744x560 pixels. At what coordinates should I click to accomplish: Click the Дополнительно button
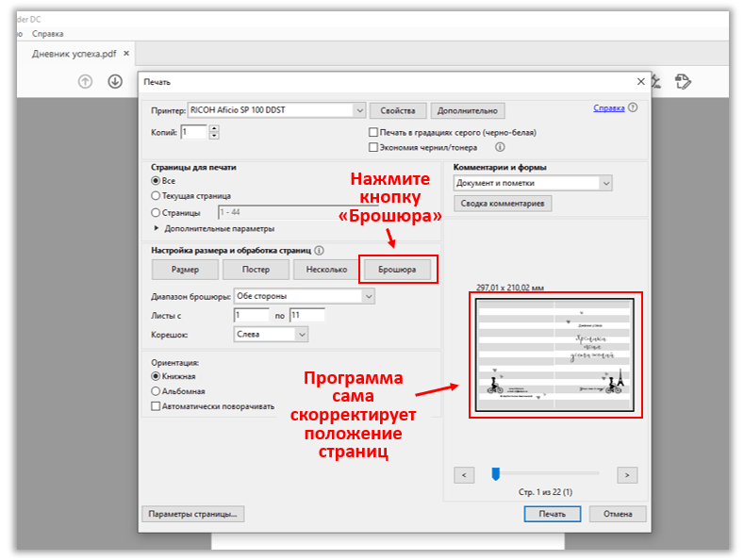click(x=468, y=110)
